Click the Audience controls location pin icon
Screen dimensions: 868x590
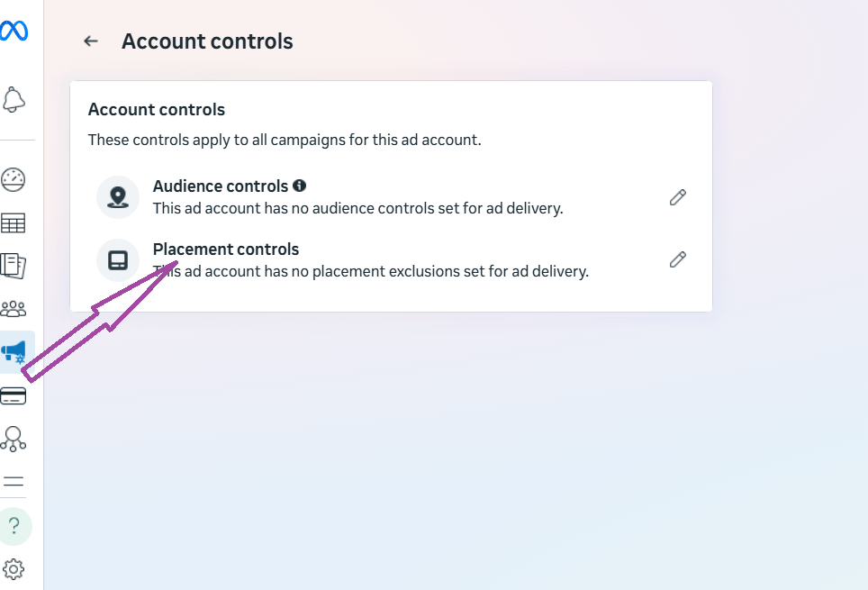118,196
